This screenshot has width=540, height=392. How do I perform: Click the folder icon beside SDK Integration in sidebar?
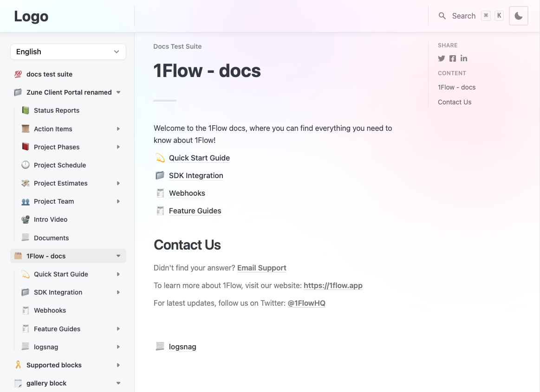26,292
